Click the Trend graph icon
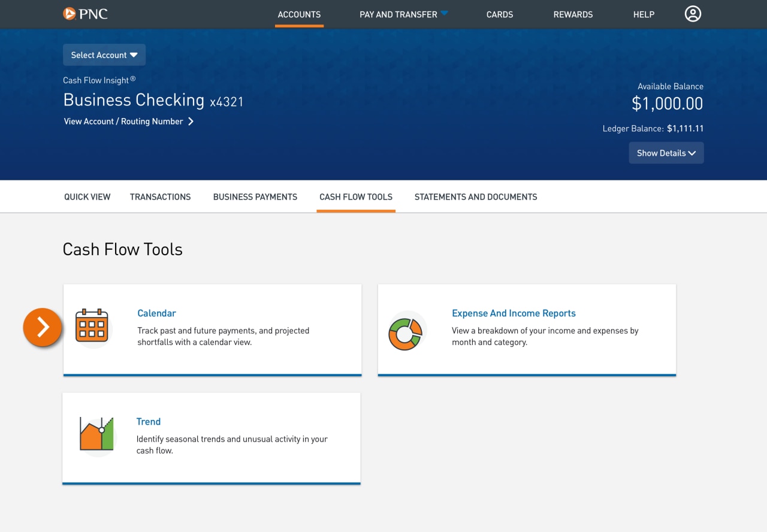The width and height of the screenshot is (767, 532). coord(96,435)
